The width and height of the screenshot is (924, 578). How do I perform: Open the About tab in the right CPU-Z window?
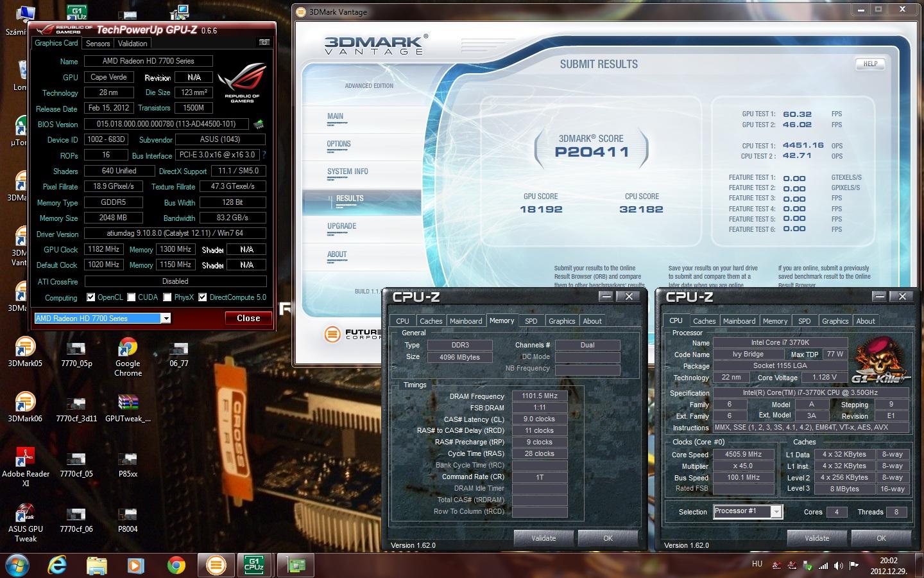(866, 321)
